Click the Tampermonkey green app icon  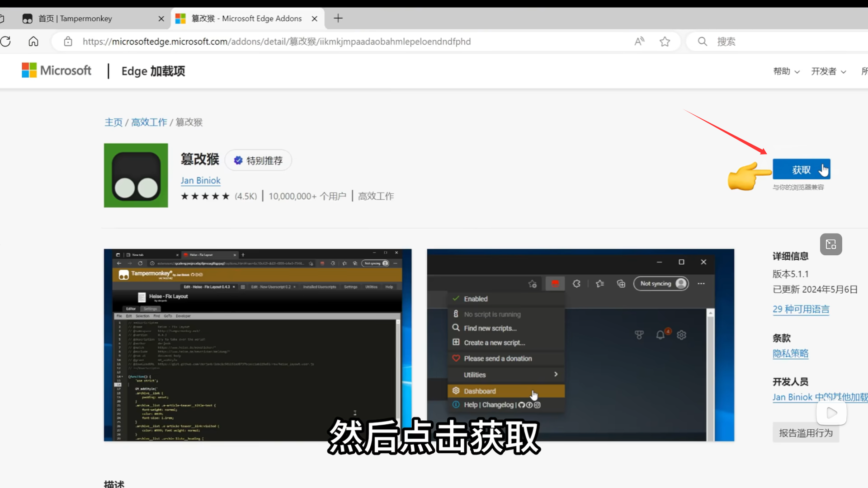click(x=136, y=175)
